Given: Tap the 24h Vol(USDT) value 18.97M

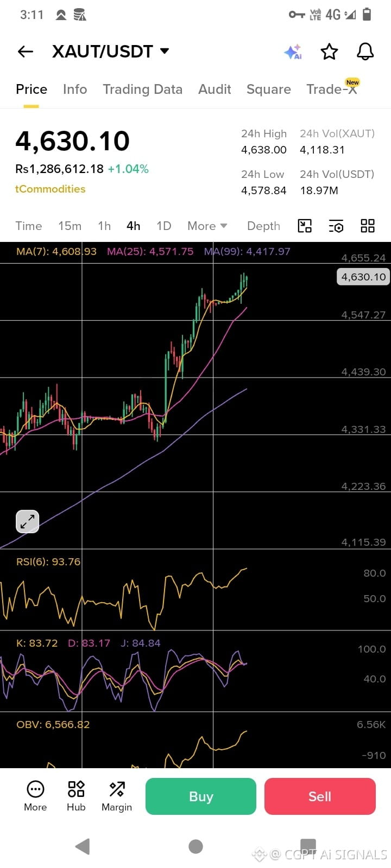Looking at the screenshot, I should (319, 190).
